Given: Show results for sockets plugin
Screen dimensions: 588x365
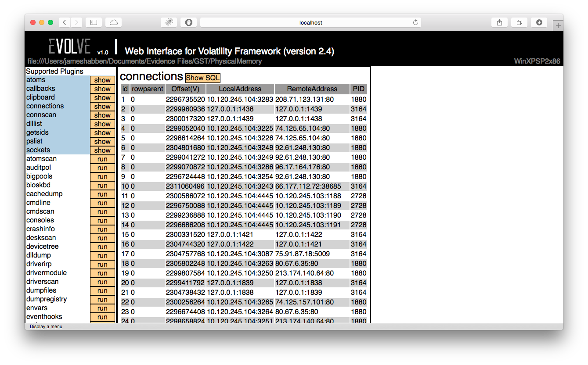Looking at the screenshot, I should [102, 150].
